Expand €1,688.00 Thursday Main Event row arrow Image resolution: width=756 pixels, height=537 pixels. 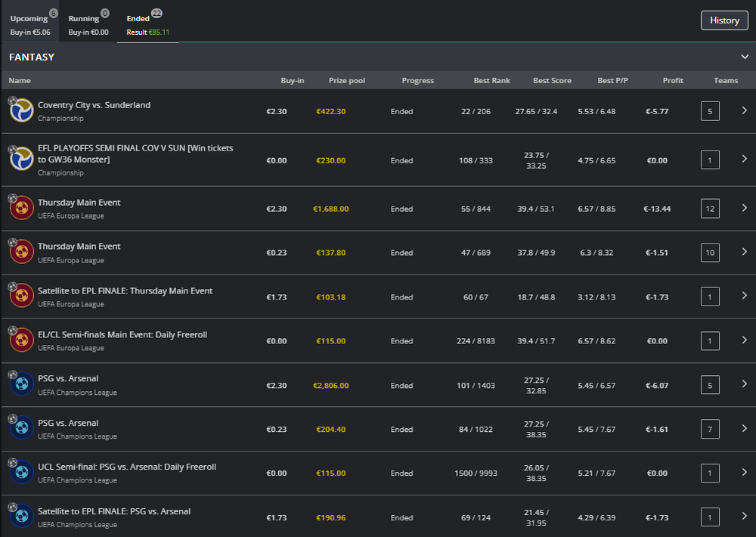tap(745, 208)
